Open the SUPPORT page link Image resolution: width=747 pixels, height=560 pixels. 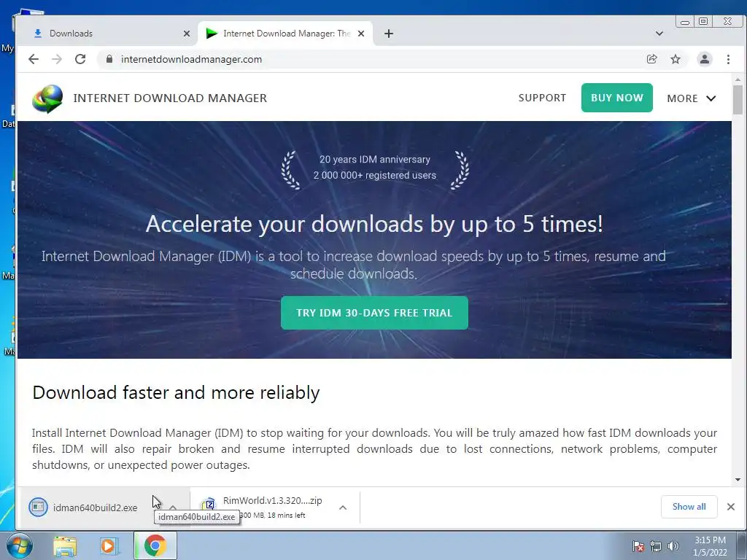pyautogui.click(x=542, y=98)
